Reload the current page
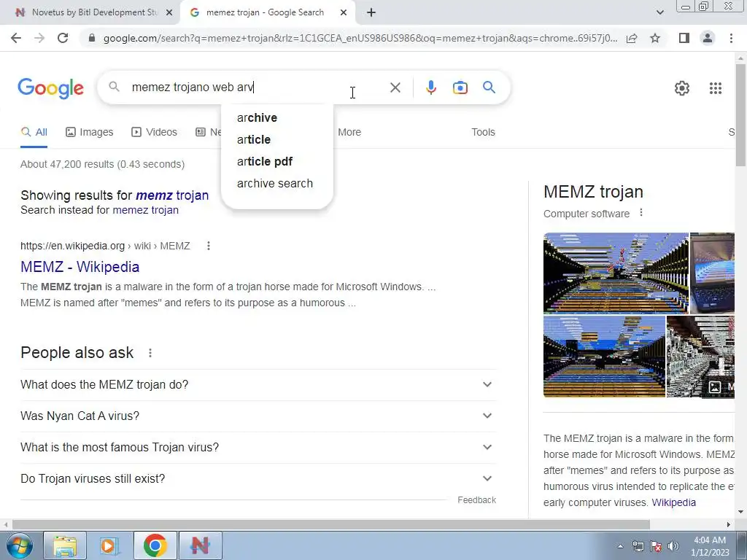The width and height of the screenshot is (747, 560). 63,38
